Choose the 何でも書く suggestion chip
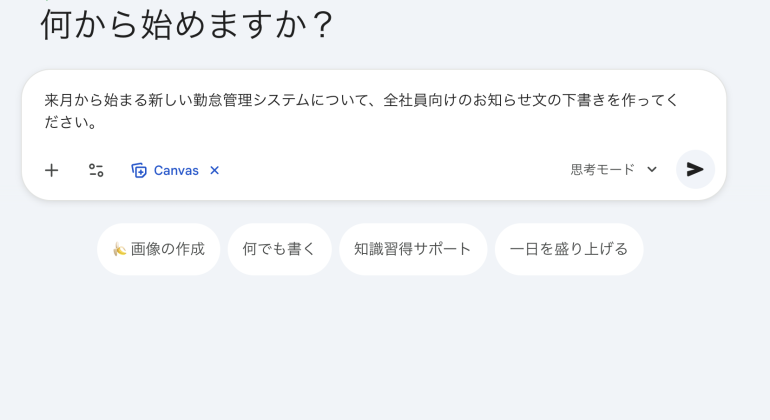The image size is (770, 420). 279,249
